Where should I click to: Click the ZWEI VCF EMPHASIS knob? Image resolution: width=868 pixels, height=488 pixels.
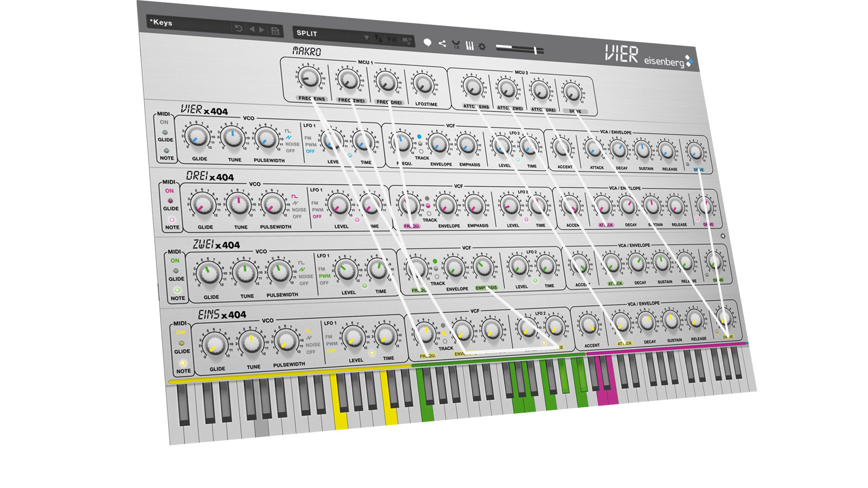[482, 266]
